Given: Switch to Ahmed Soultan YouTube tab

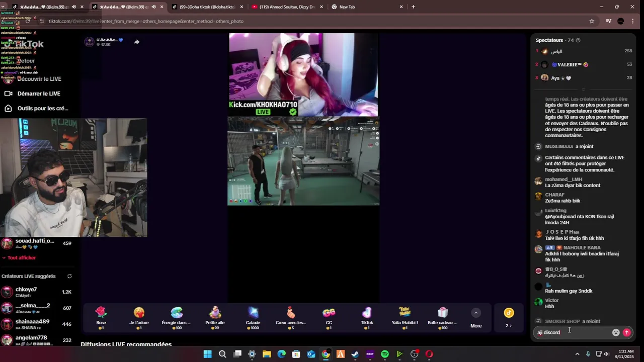Looking at the screenshot, I should [x=287, y=7].
